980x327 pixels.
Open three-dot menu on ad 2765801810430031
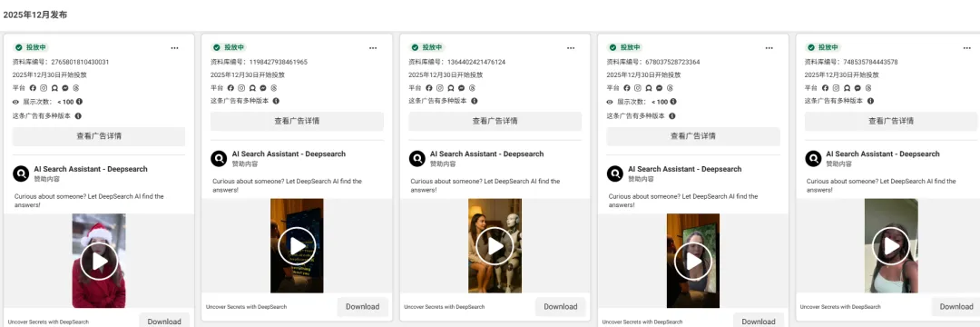[x=175, y=47]
